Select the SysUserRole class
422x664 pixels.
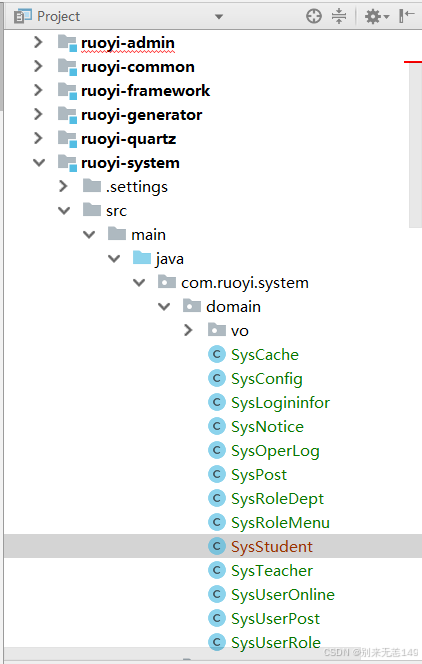click(276, 643)
